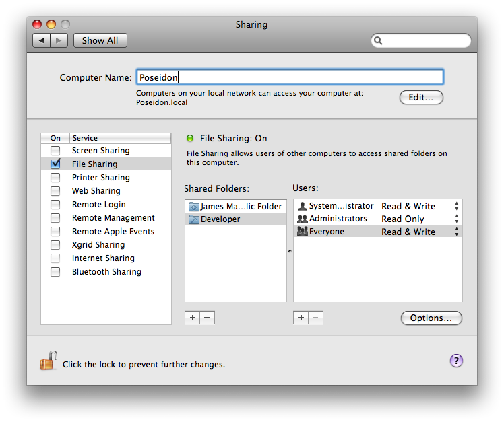Select Bluetooth Sharing service row
504x422 pixels.
pos(106,272)
